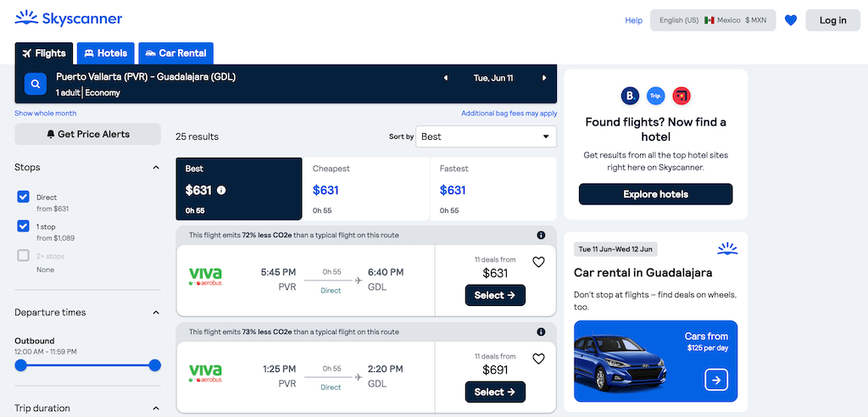Switch to the Car Rental tab
This screenshot has width=868, height=417.
[x=175, y=53]
